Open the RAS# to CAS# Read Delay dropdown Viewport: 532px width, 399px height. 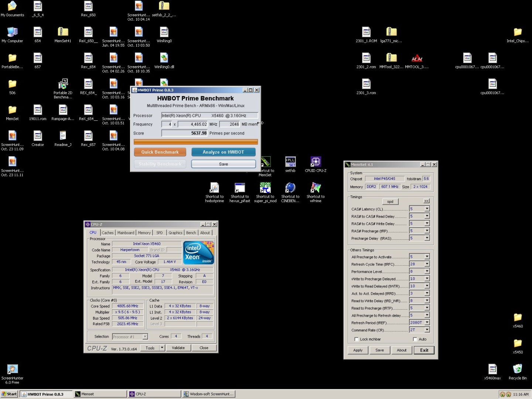pyautogui.click(x=427, y=216)
